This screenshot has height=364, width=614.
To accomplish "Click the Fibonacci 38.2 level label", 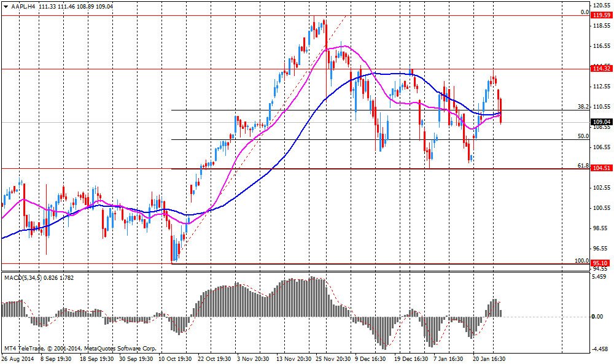I will (583, 106).
